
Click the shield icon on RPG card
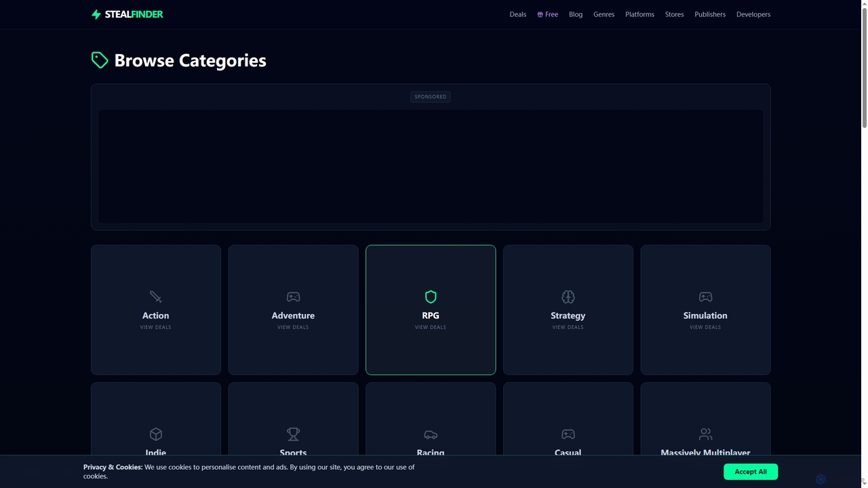(x=431, y=297)
